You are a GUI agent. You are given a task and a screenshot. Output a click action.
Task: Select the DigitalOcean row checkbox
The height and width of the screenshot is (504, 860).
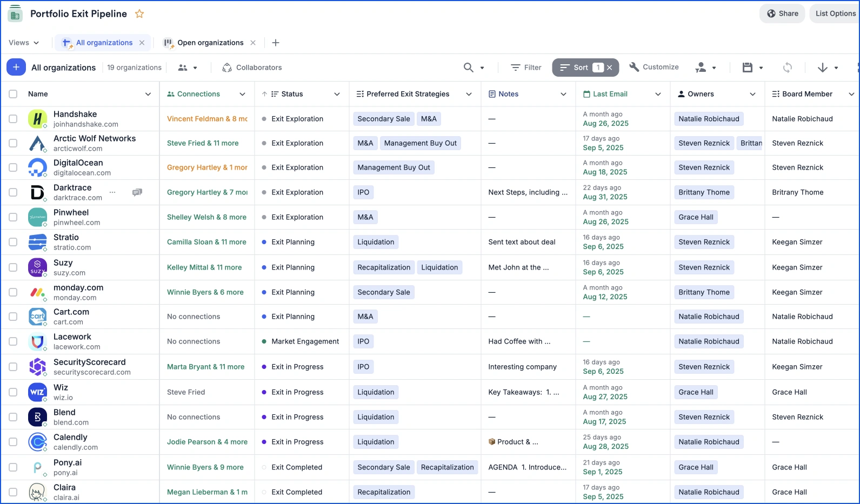pyautogui.click(x=13, y=167)
